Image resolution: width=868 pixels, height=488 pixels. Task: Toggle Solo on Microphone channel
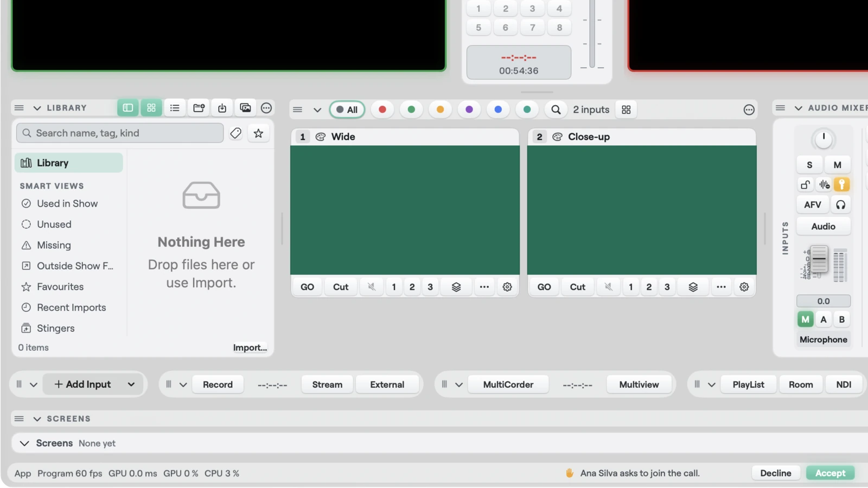[x=809, y=165]
